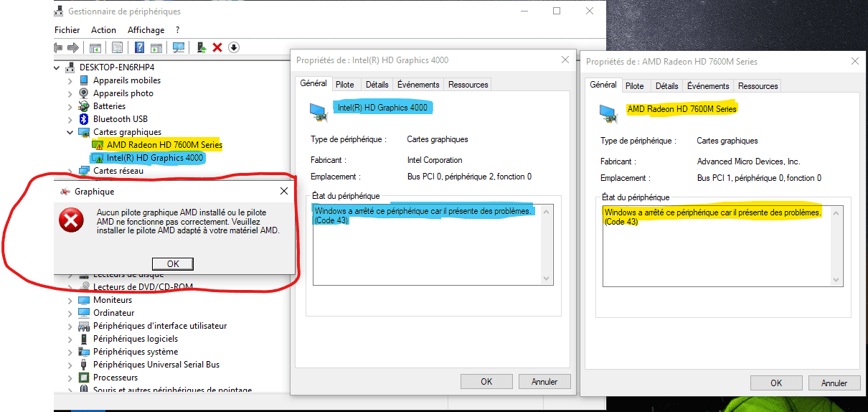868x412 pixels.
Task: Click the update driver toolbar icon
Action: click(202, 47)
